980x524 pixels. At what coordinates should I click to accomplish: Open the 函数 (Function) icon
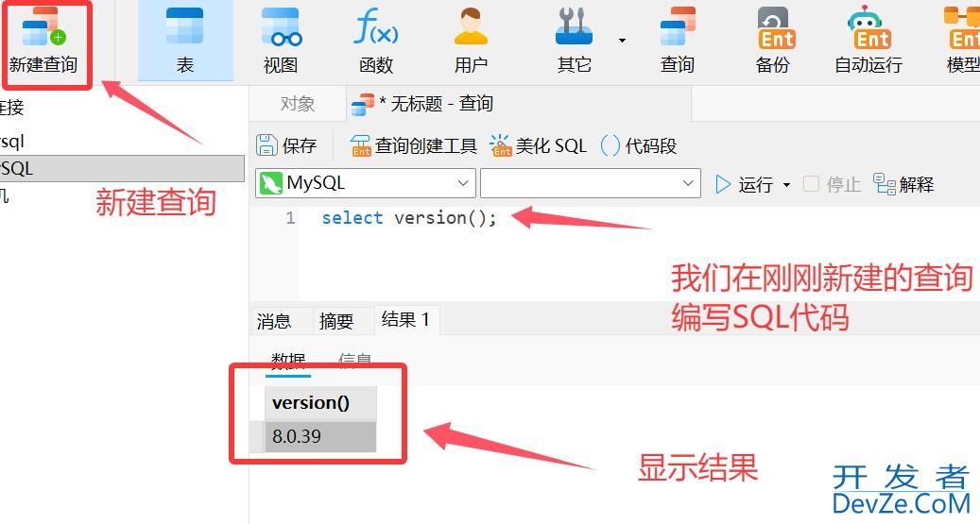pos(375,26)
